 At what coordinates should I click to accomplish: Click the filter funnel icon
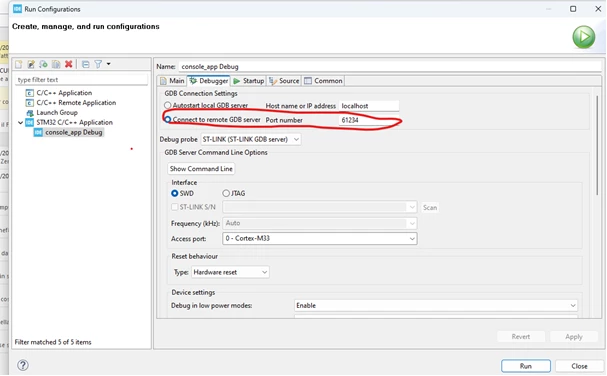[98, 64]
